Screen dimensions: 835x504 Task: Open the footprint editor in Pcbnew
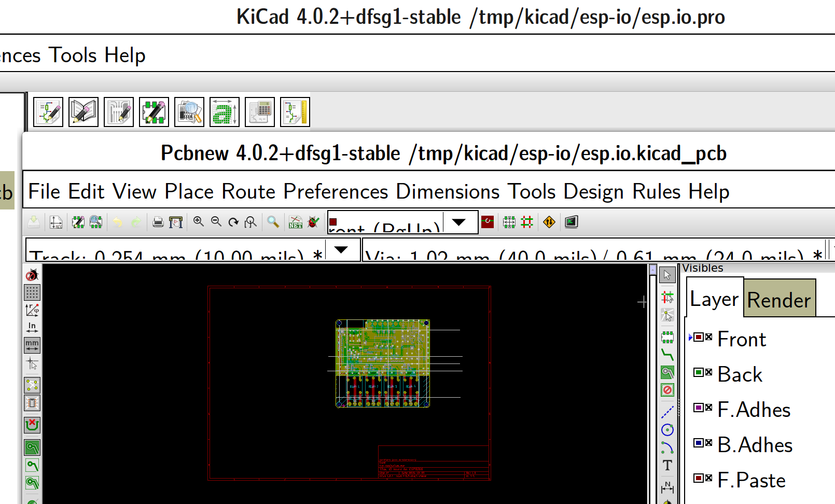point(78,222)
